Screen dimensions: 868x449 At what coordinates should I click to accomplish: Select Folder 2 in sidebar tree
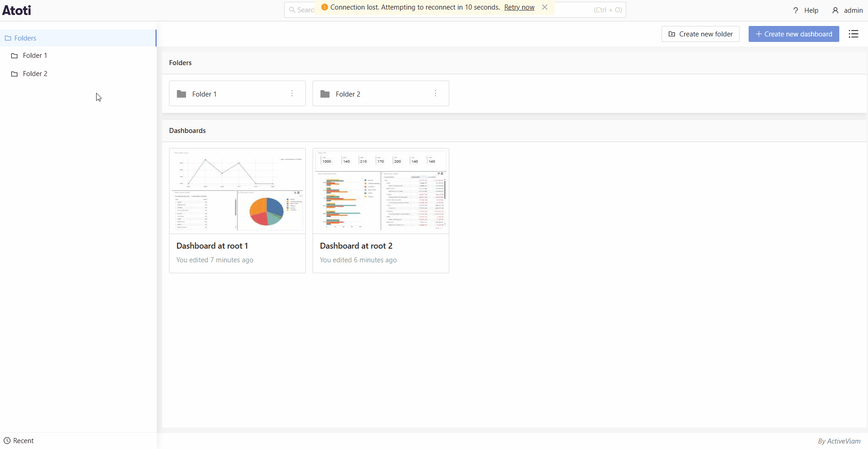point(35,74)
